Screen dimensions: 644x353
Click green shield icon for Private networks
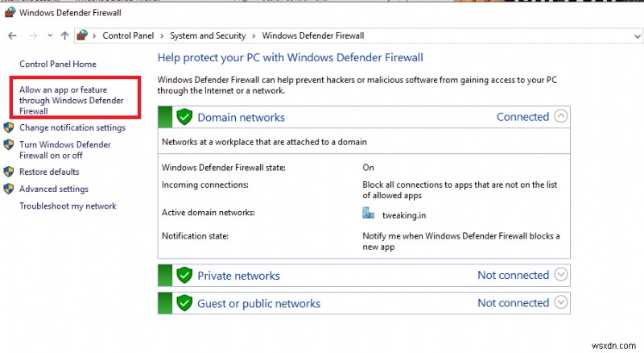pos(184,275)
